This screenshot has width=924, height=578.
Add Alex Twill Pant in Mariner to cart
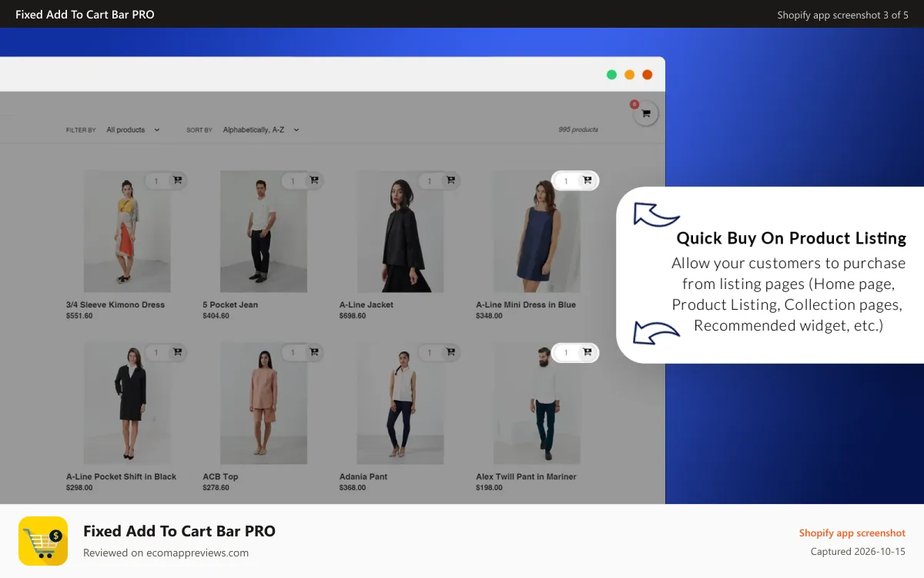click(588, 353)
